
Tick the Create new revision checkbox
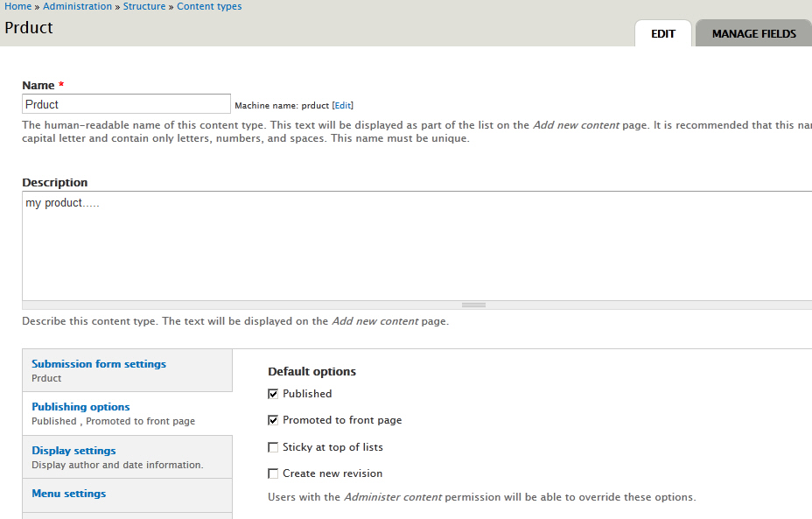(x=273, y=473)
